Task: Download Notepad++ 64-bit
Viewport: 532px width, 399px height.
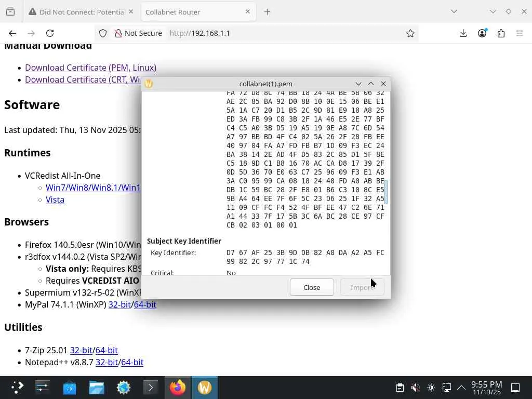Action: pyautogui.click(x=132, y=362)
